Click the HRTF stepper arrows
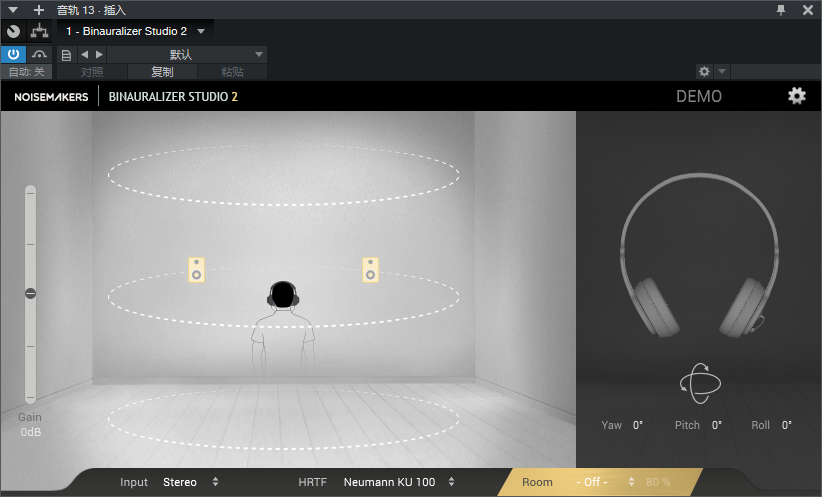 pyautogui.click(x=451, y=482)
